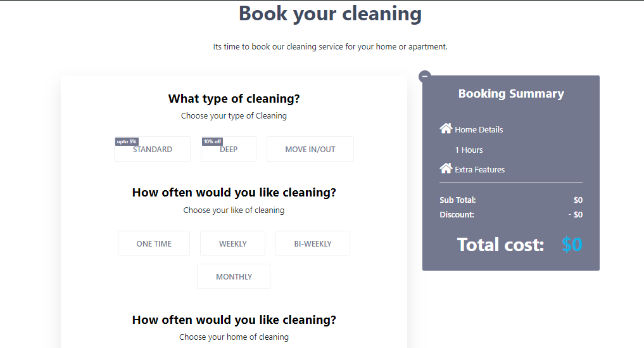The width and height of the screenshot is (644, 348).
Task: Click the Total cost $0 amount
Action: tap(572, 244)
